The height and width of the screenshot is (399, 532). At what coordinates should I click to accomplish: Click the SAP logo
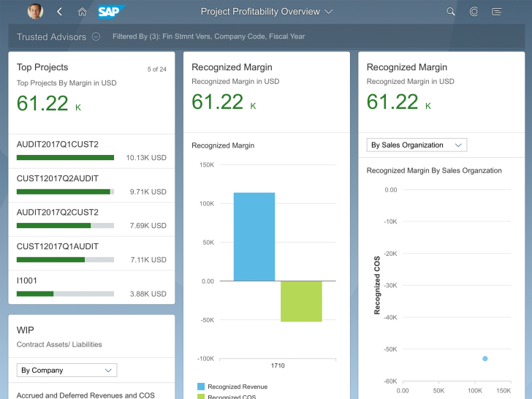coord(112,12)
